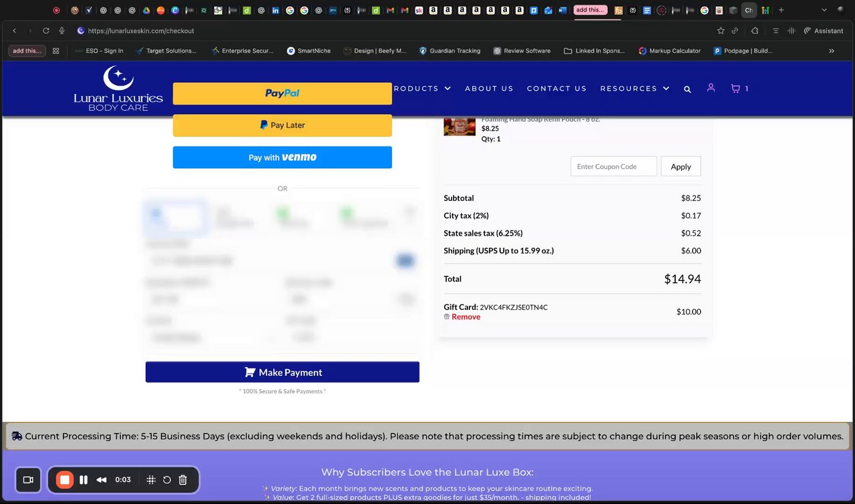This screenshot has width=855, height=504.
Task: Choose Pay with Venmo
Action: point(283,158)
